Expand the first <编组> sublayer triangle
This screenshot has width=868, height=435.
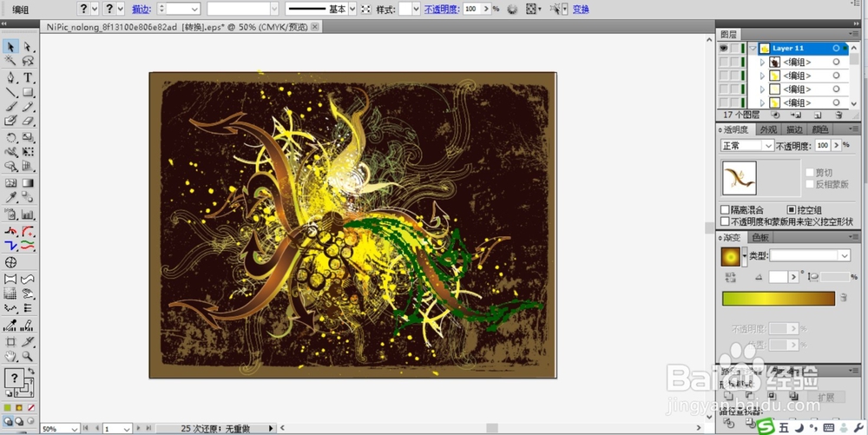tap(762, 62)
